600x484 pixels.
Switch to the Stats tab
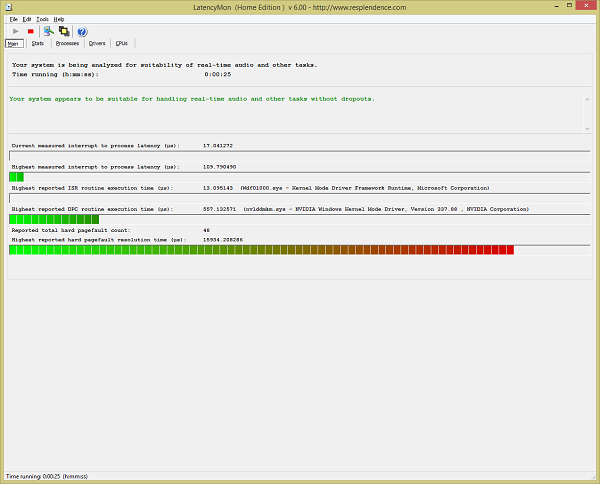point(37,44)
